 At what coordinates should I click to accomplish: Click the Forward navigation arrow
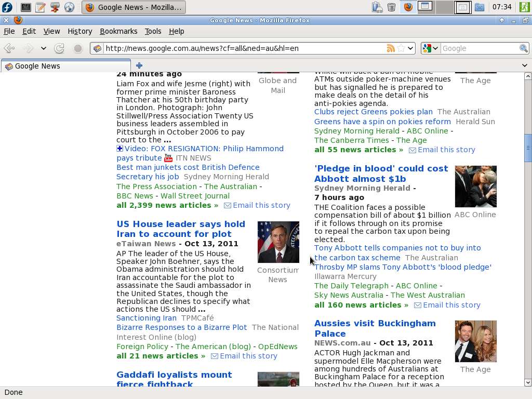pos(29,48)
